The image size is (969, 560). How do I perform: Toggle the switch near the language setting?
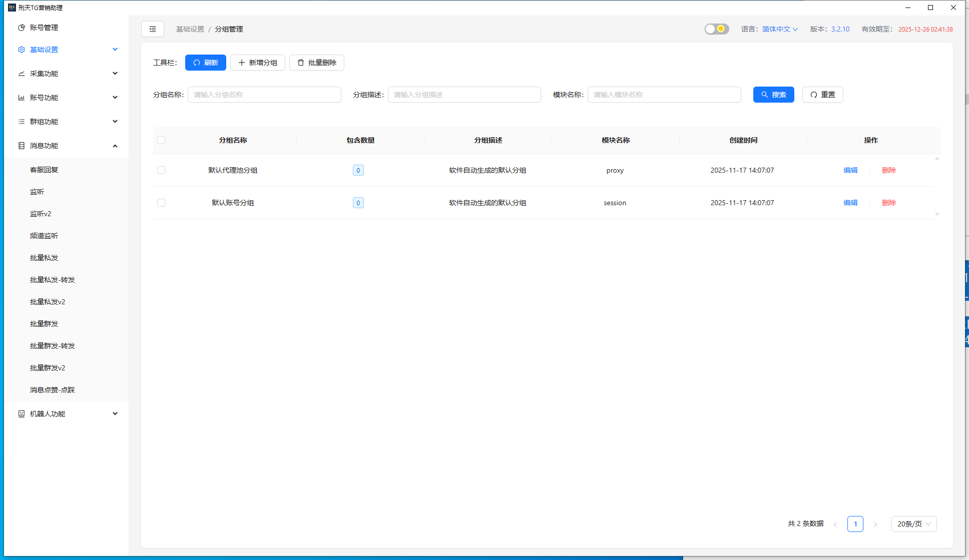pyautogui.click(x=716, y=29)
